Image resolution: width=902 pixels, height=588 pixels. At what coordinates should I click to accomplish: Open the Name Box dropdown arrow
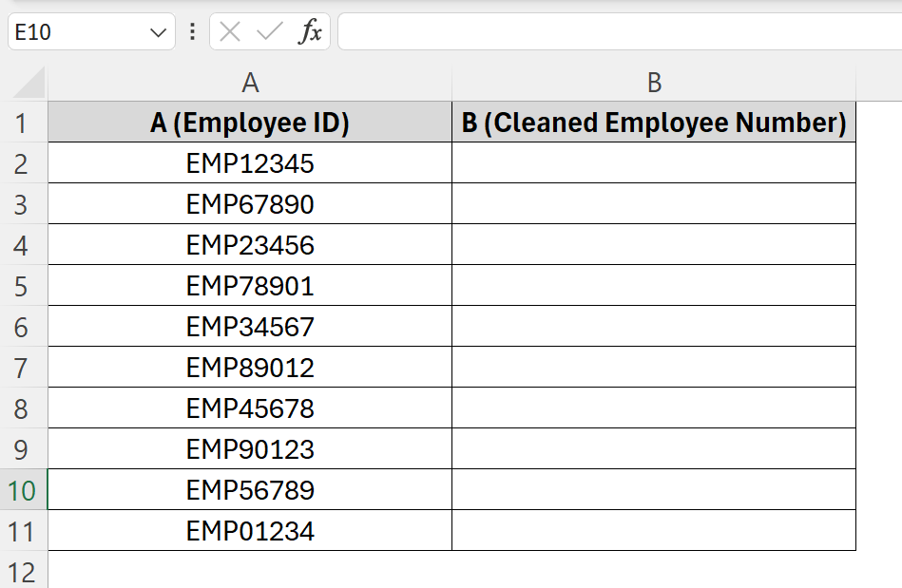pos(158,32)
